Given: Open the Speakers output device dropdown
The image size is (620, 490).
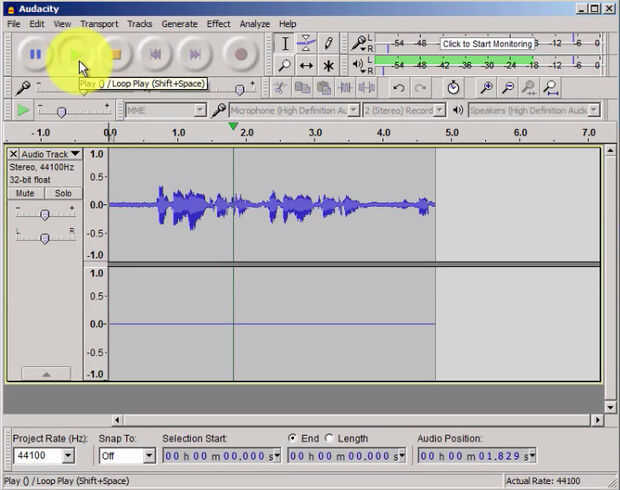Looking at the screenshot, I should point(594,110).
